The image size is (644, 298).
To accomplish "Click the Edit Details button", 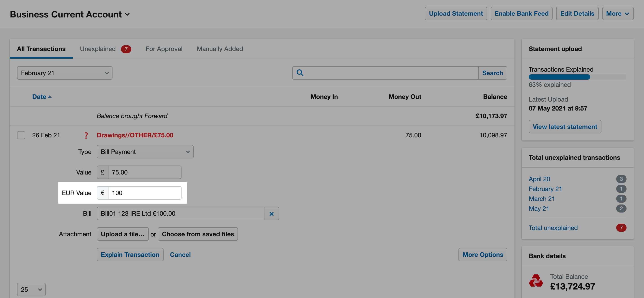I will 577,13.
